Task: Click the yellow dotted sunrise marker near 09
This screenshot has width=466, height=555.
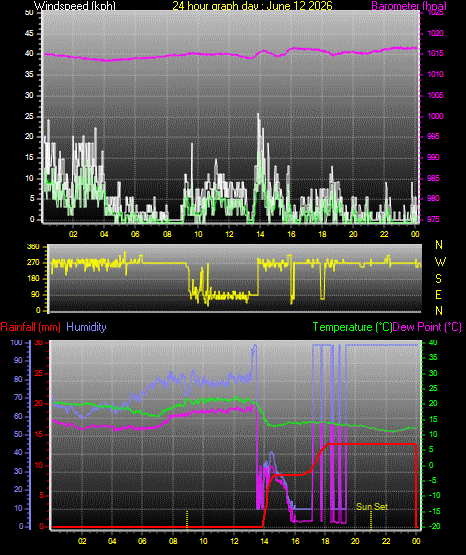Action: click(187, 520)
